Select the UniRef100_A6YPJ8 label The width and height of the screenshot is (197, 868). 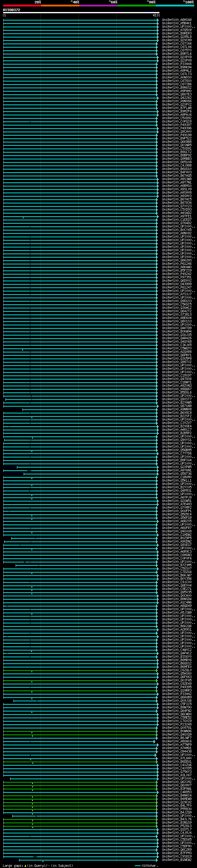(177, 497)
